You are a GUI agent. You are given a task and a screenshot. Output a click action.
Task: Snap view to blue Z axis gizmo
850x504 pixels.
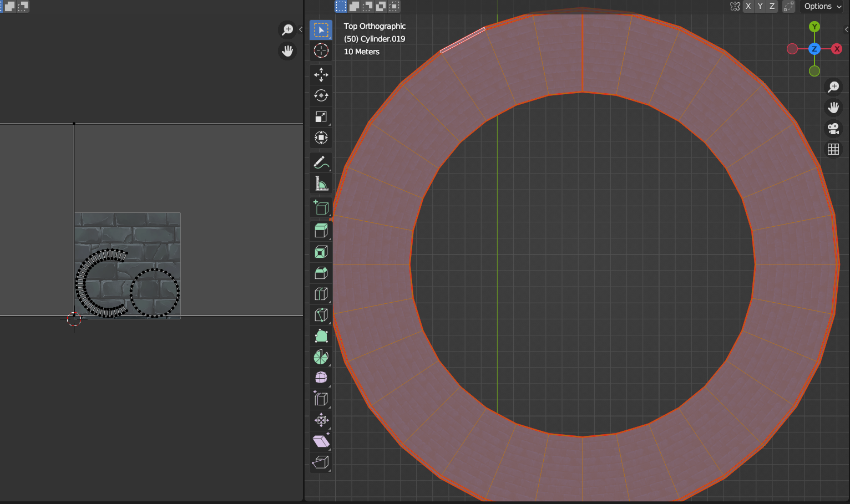tap(814, 49)
